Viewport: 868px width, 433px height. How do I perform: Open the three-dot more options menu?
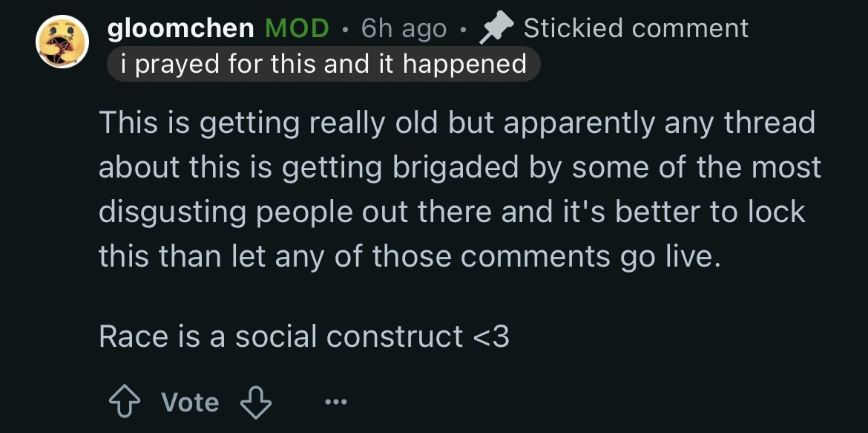coord(336,402)
